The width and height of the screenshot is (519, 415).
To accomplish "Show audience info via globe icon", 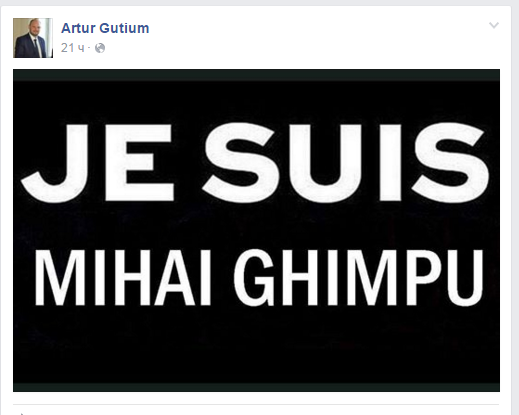I will (x=100, y=48).
